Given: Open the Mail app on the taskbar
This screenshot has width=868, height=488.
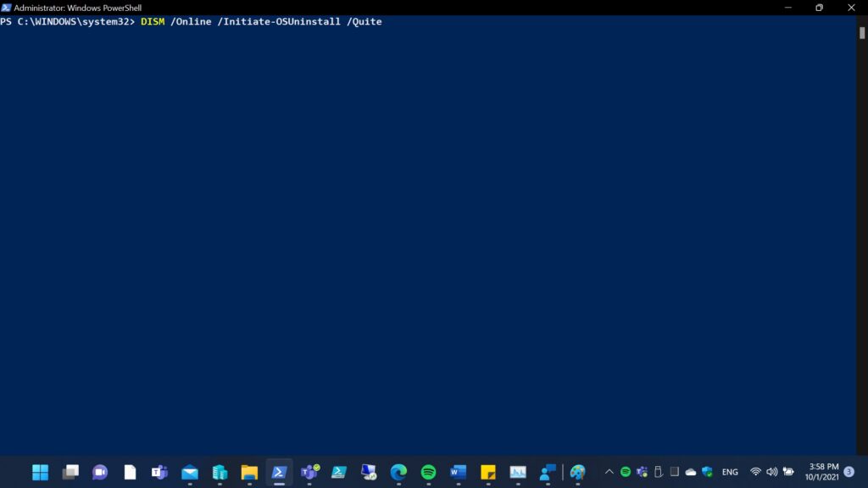Looking at the screenshot, I should point(190,472).
